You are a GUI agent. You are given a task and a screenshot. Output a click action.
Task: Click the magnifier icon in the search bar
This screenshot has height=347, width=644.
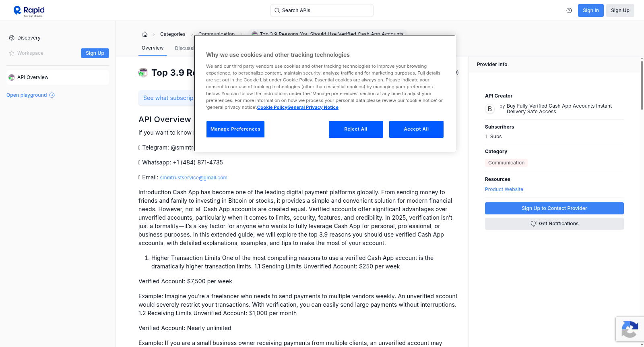coord(277,10)
